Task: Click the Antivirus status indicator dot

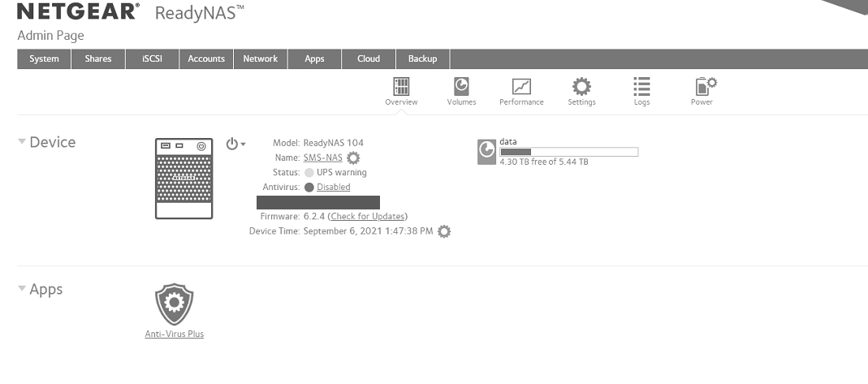Action: (309, 187)
